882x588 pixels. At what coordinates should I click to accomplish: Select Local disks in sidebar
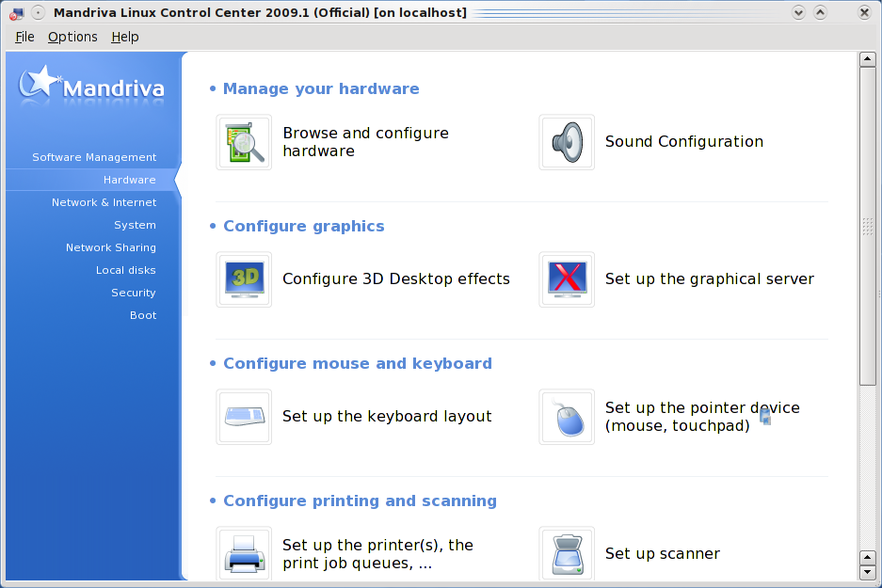coord(125,270)
